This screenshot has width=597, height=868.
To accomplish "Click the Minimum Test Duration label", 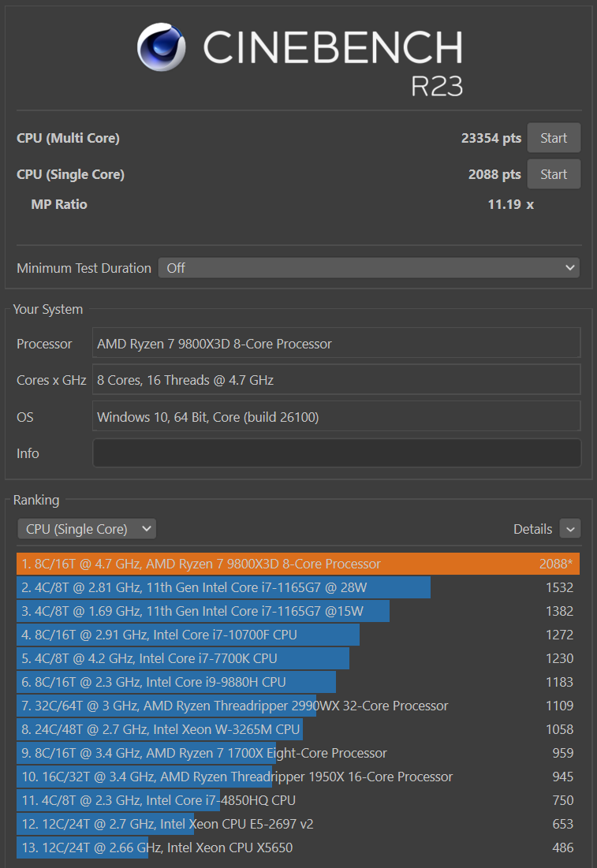I will point(84,268).
